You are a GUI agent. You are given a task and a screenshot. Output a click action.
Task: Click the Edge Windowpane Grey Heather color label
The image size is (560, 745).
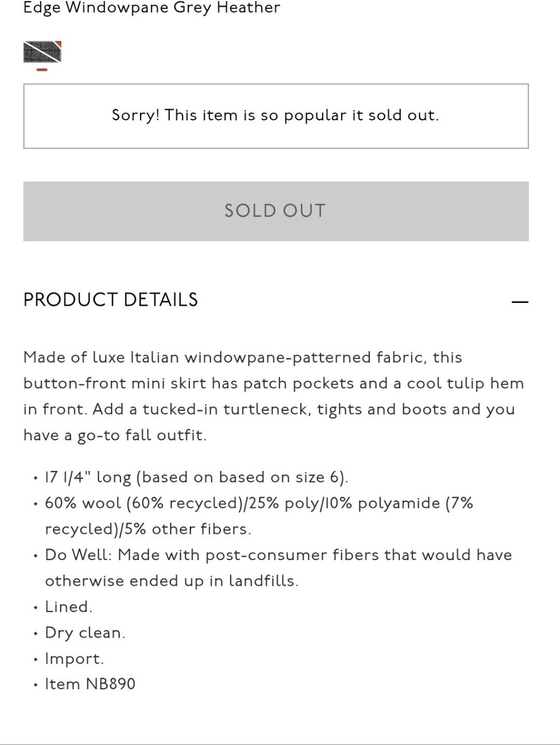[x=152, y=8]
